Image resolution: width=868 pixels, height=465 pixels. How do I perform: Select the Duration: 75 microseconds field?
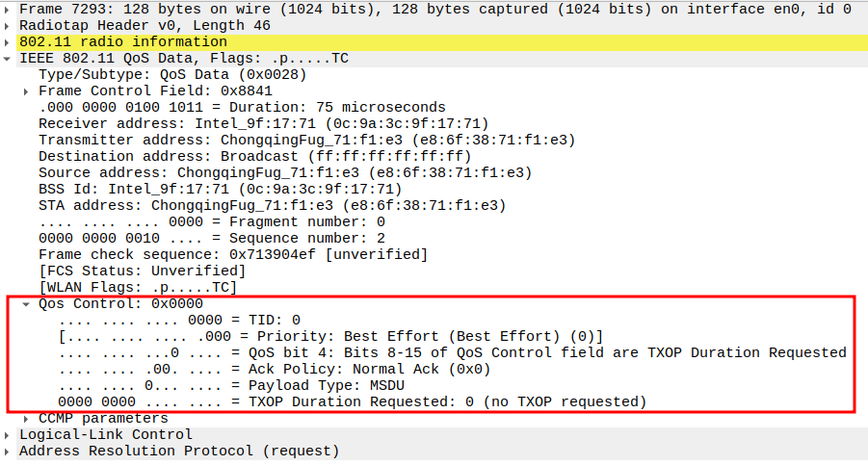pyautogui.click(x=241, y=107)
